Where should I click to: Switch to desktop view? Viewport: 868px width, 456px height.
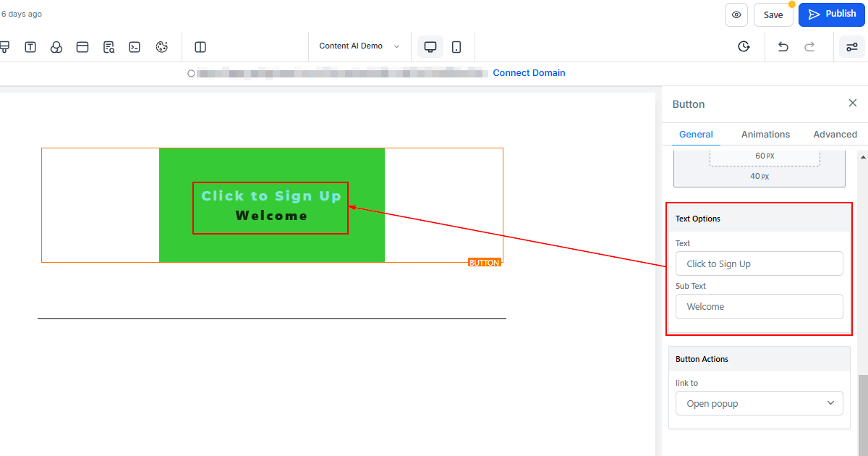pyautogui.click(x=430, y=47)
